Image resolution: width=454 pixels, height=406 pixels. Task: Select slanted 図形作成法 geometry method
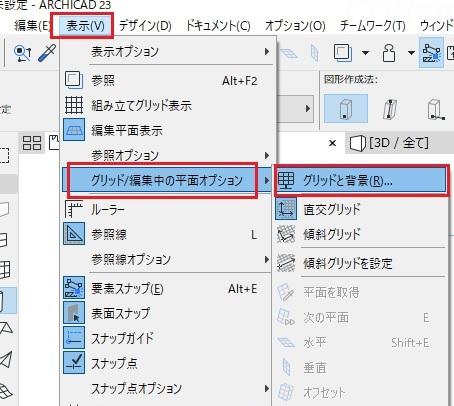[x=389, y=109]
